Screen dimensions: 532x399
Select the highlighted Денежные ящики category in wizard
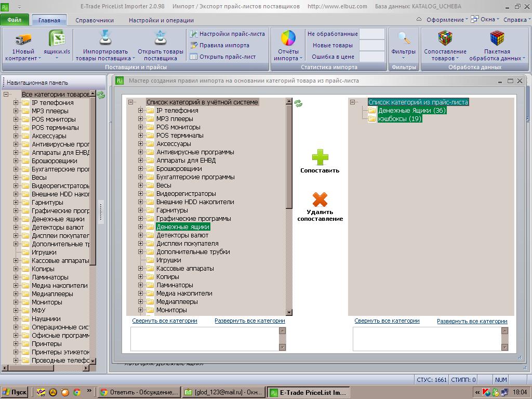tap(183, 227)
